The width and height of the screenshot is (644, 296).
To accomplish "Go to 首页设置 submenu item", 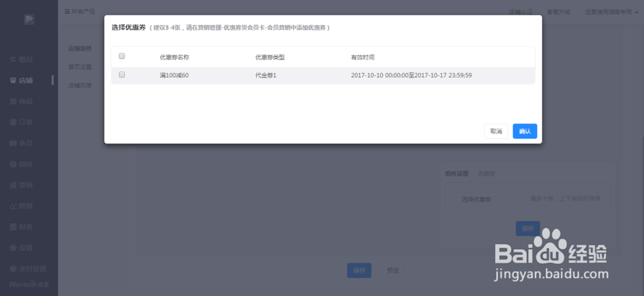I will [x=80, y=67].
